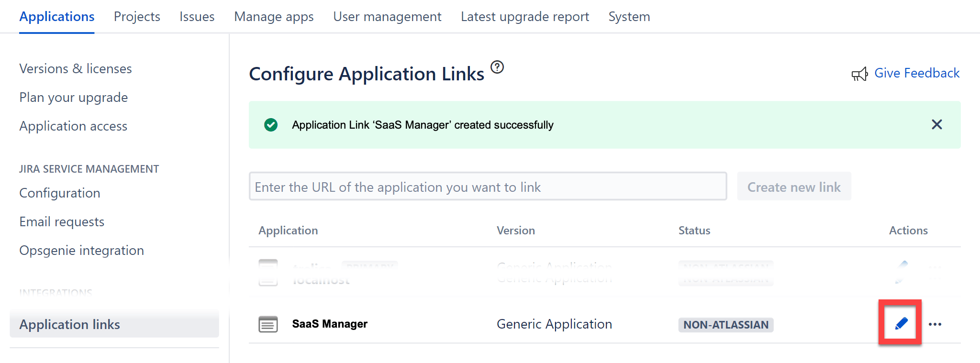The width and height of the screenshot is (980, 363).
Task: Click the Status column header
Action: (x=694, y=231)
